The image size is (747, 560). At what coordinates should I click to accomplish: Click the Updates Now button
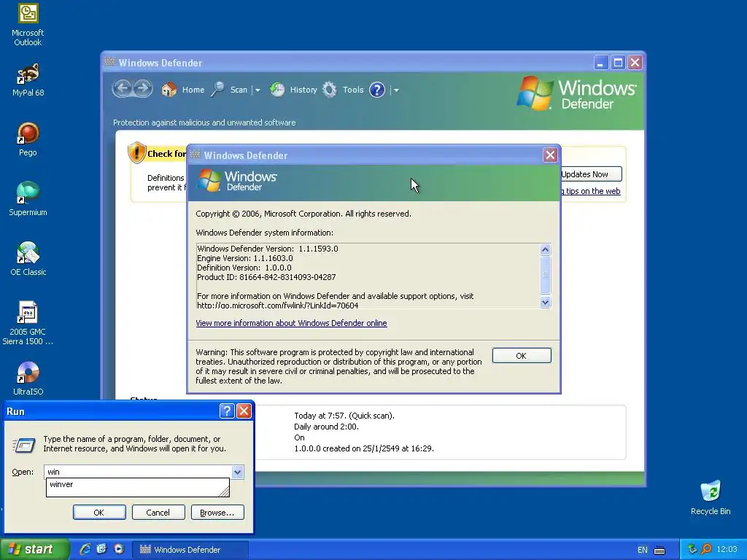pyautogui.click(x=591, y=174)
